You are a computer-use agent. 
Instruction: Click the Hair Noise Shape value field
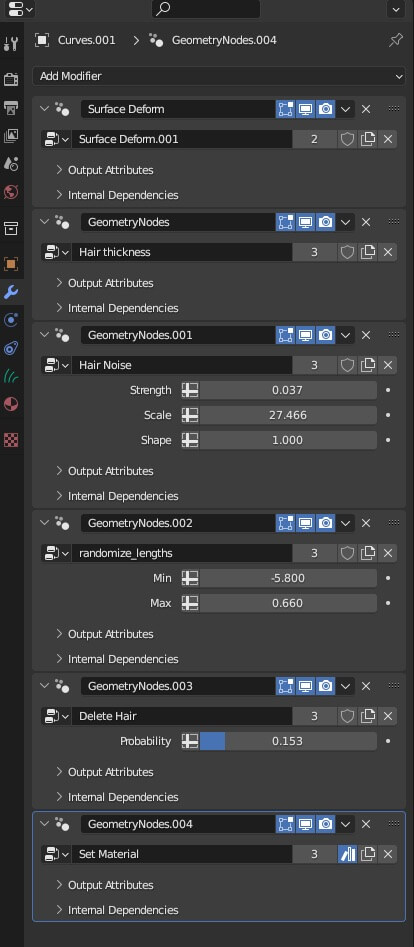288,440
